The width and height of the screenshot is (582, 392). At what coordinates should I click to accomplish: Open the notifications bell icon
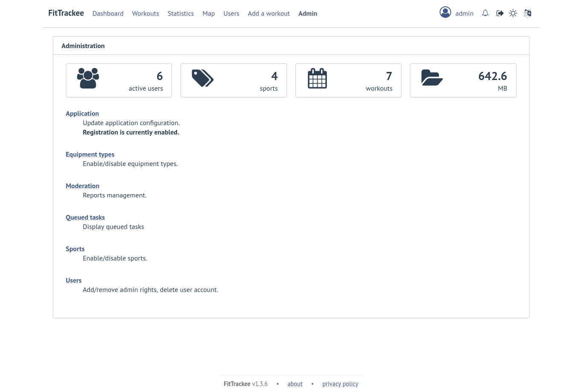click(x=485, y=13)
